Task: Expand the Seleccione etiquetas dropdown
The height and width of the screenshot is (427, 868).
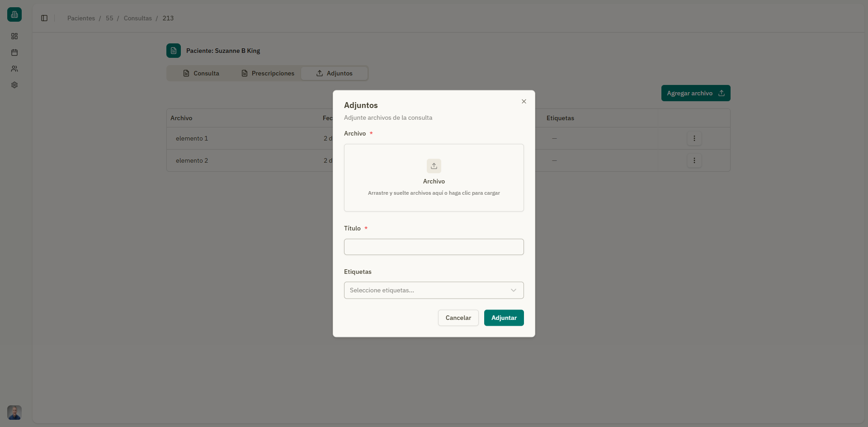Action: [x=434, y=290]
